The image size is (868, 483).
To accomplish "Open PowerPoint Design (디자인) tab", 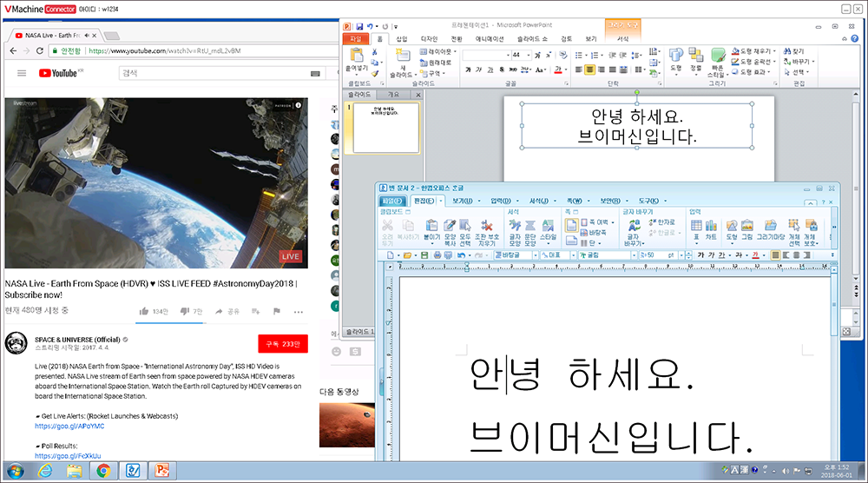I will click(x=429, y=39).
